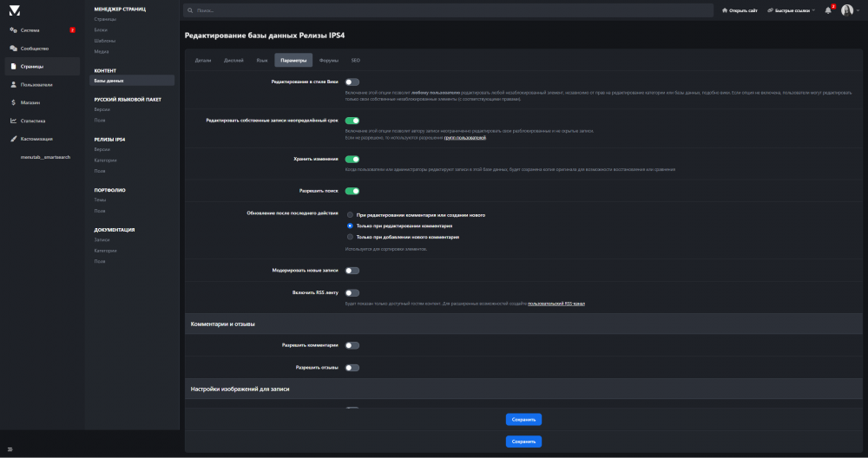The width and height of the screenshot is (868, 458).
Task: Open the Сообщество section in sidebar
Action: [35, 49]
